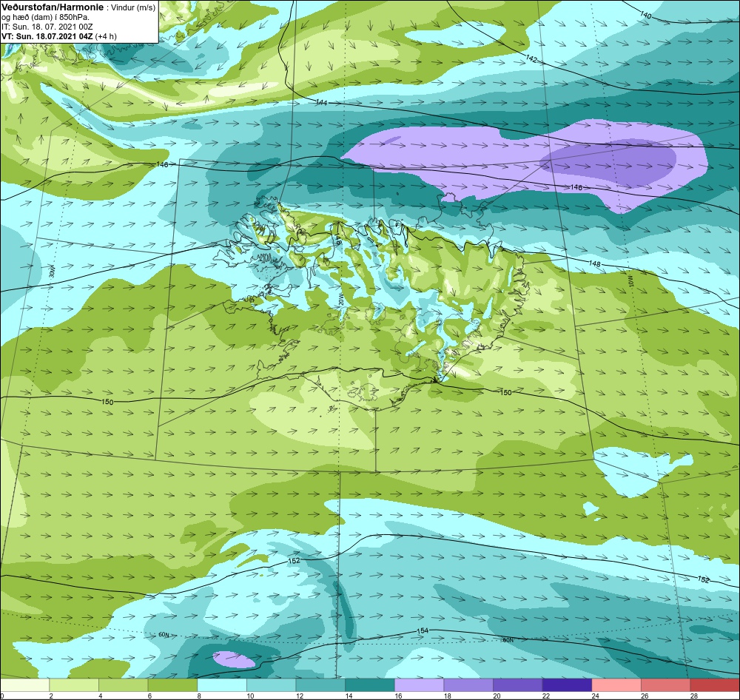Click the '20W' longitude label
Screen dimensions: 740x700
tap(340, 299)
